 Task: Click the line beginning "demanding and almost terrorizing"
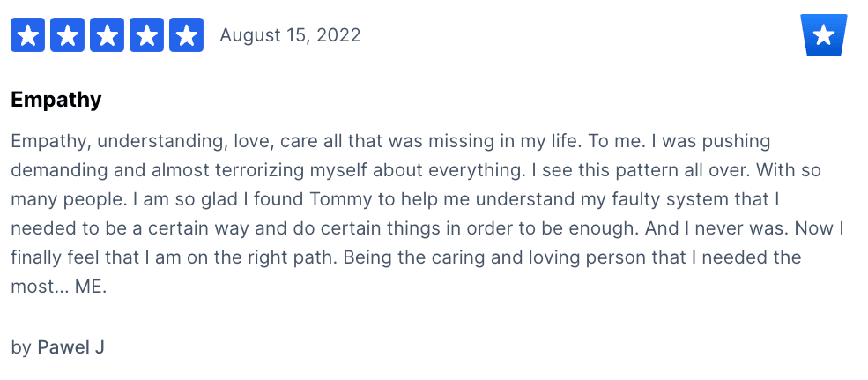coord(416,171)
